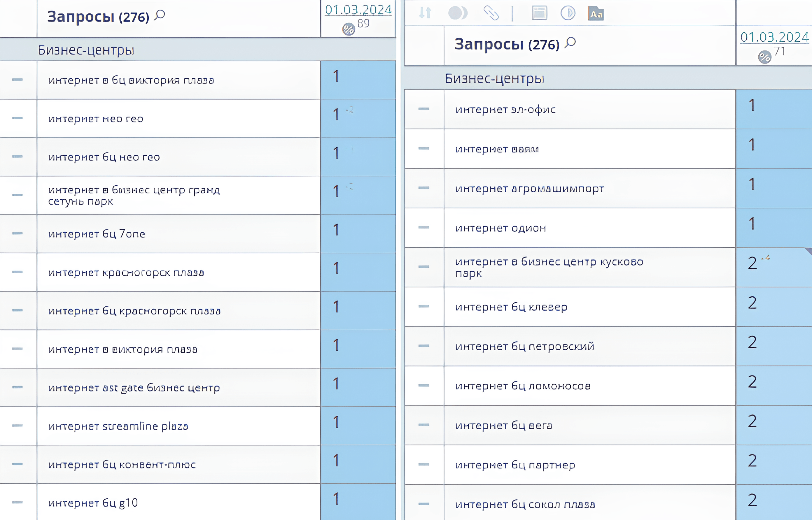The image size is (812, 520).
Task: Open query search in the right panel
Action: click(570, 43)
